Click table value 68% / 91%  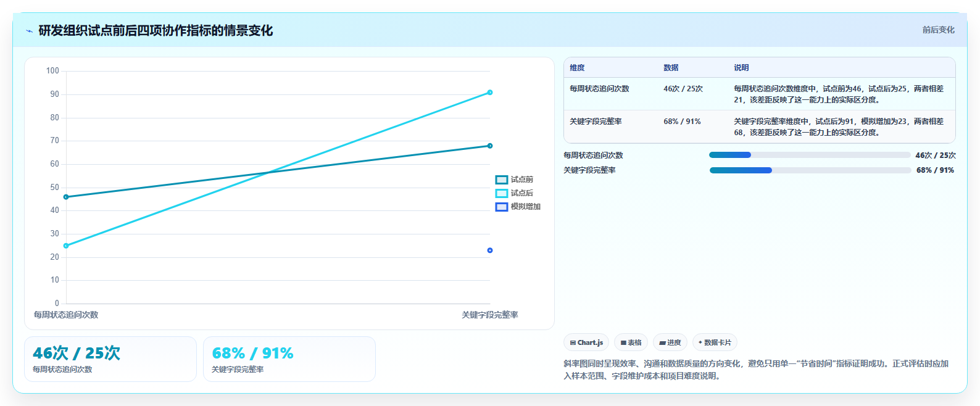[x=682, y=122]
